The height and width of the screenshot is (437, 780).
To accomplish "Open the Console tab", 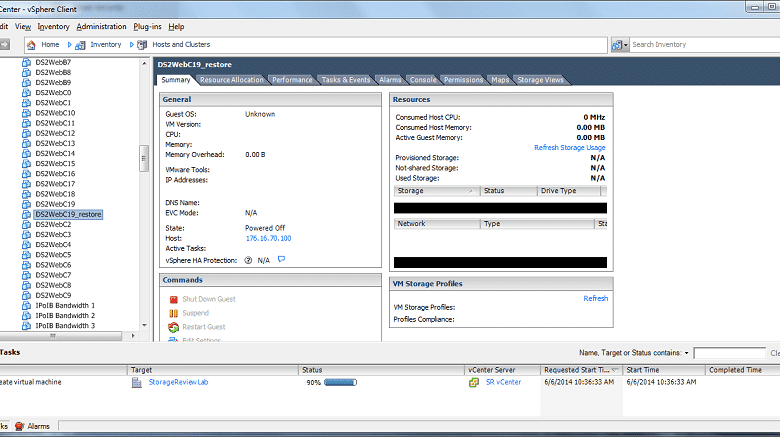I will [423, 80].
